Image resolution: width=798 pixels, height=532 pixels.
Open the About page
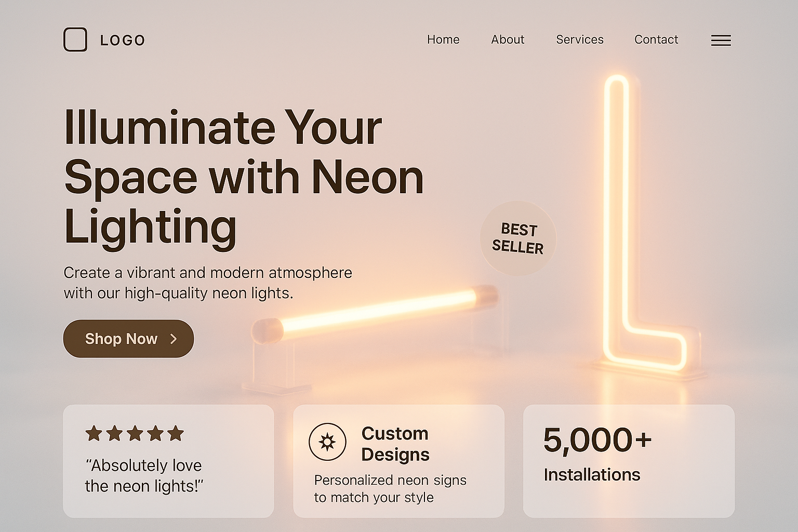click(x=508, y=39)
